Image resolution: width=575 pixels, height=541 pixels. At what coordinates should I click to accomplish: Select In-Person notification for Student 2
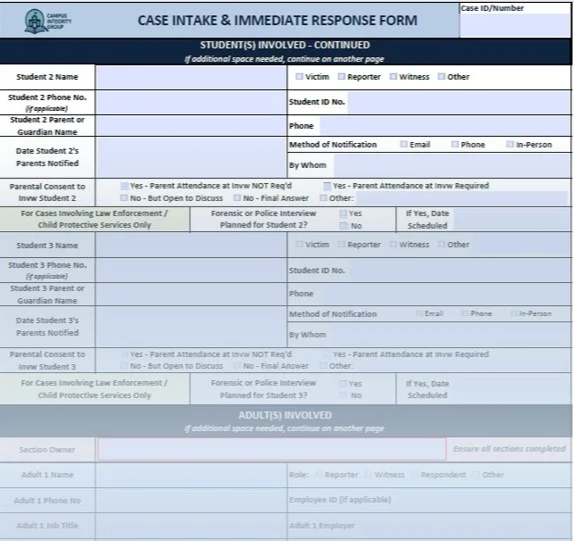[x=510, y=144]
